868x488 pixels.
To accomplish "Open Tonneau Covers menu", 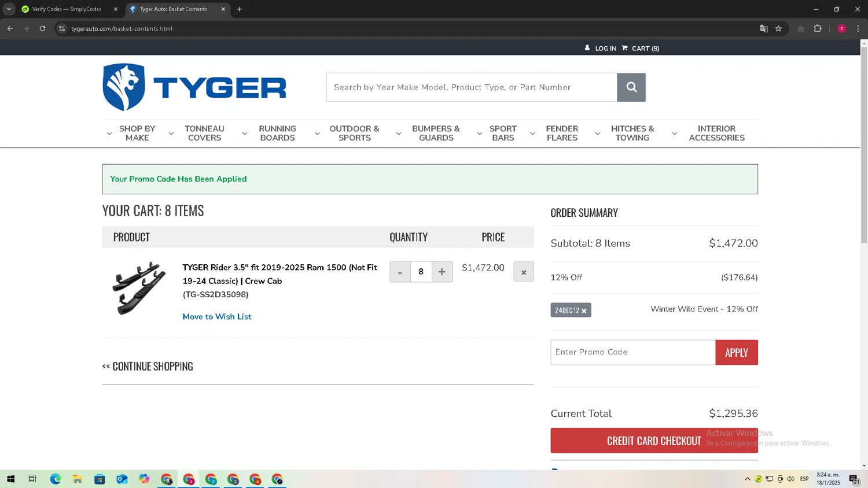I will (x=204, y=134).
